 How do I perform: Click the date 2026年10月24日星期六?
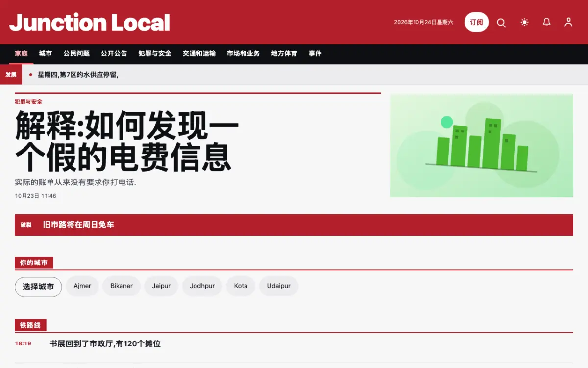click(424, 22)
